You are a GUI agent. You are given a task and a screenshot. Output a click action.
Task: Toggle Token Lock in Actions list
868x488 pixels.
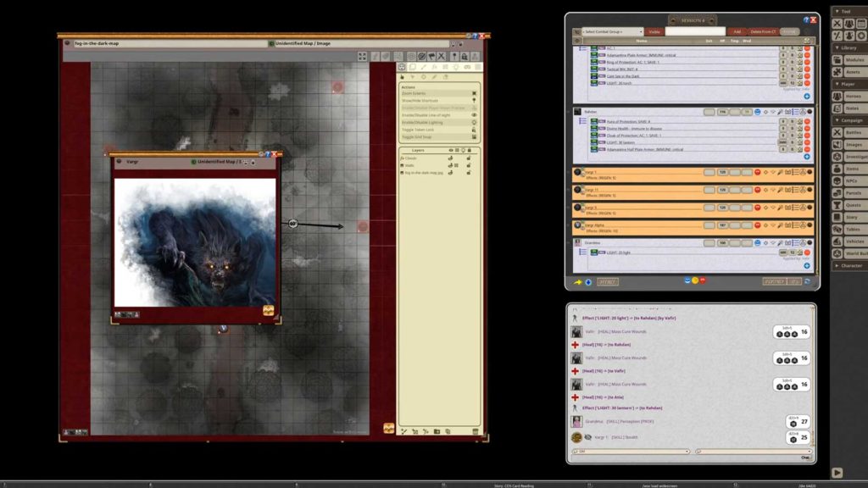438,130
